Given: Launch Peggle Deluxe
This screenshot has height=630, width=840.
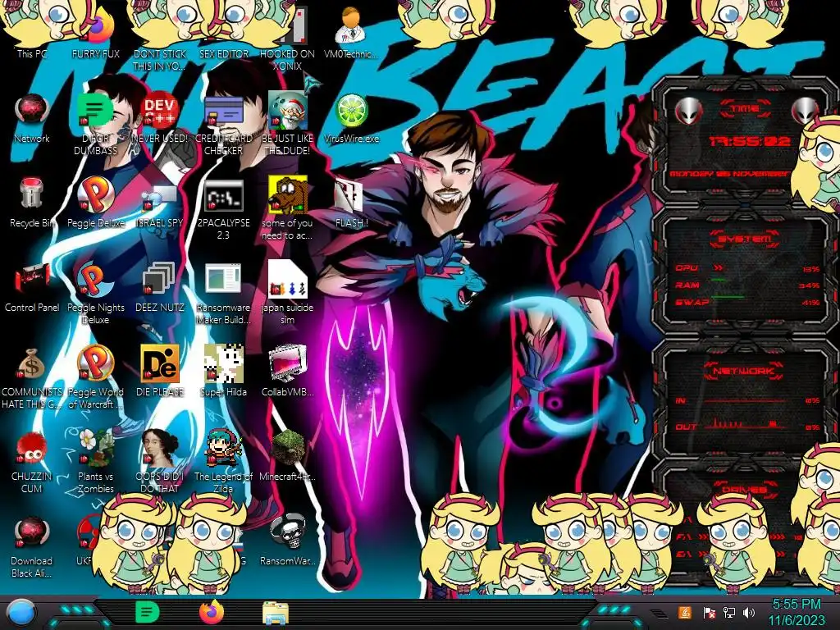Looking at the screenshot, I should point(95,203).
